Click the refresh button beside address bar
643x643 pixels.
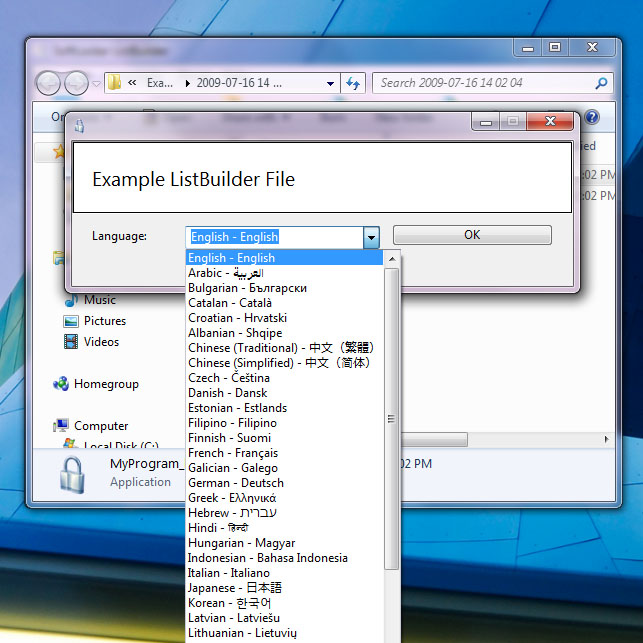[x=352, y=83]
